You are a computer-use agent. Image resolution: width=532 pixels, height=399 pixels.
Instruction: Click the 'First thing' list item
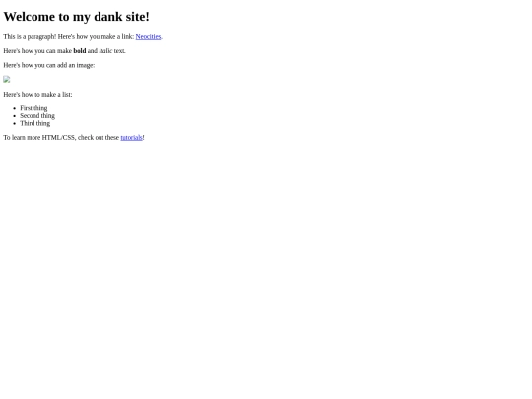(33, 108)
